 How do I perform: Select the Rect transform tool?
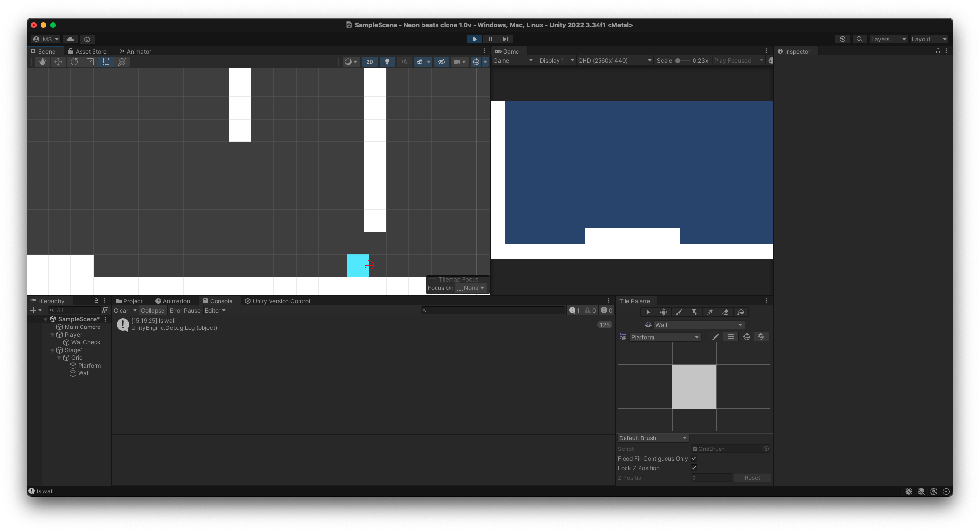point(106,62)
